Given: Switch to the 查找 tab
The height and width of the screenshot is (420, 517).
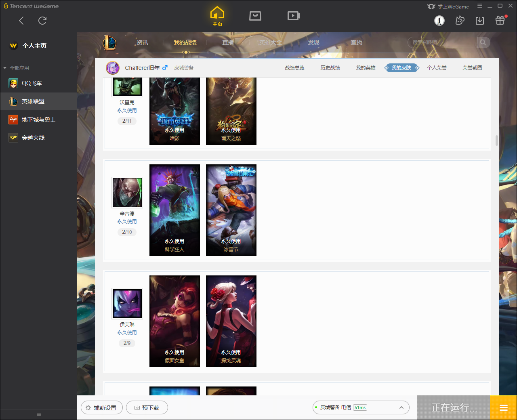Looking at the screenshot, I should click(356, 42).
